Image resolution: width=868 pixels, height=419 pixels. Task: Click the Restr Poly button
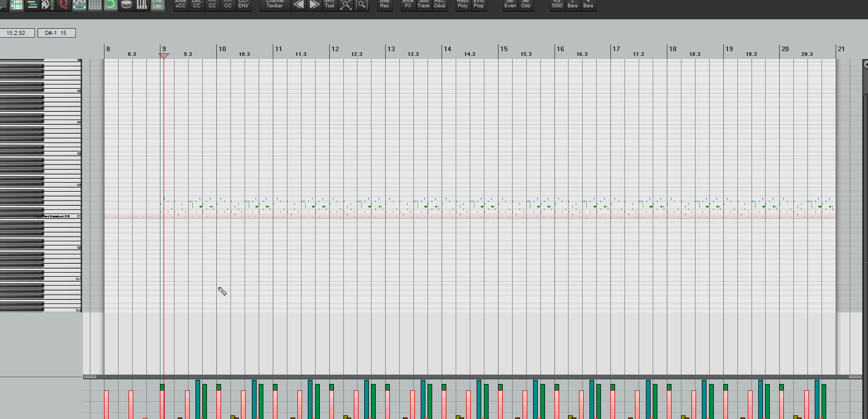coord(463,5)
